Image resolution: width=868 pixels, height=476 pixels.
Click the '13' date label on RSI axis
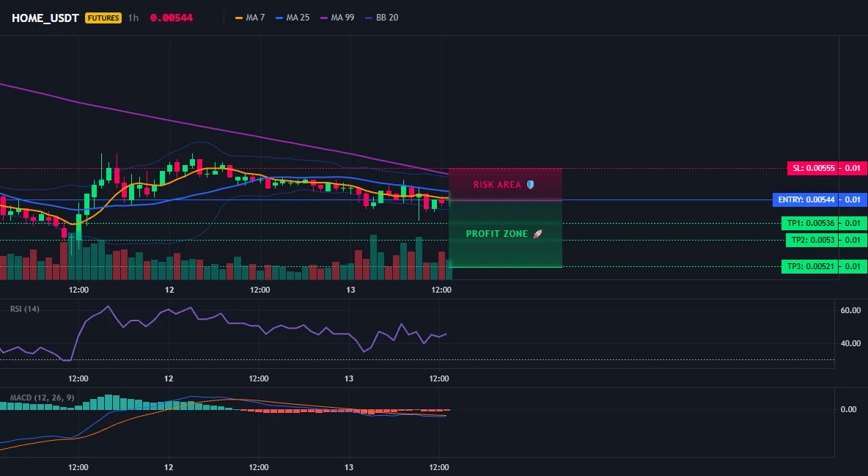coord(349,379)
